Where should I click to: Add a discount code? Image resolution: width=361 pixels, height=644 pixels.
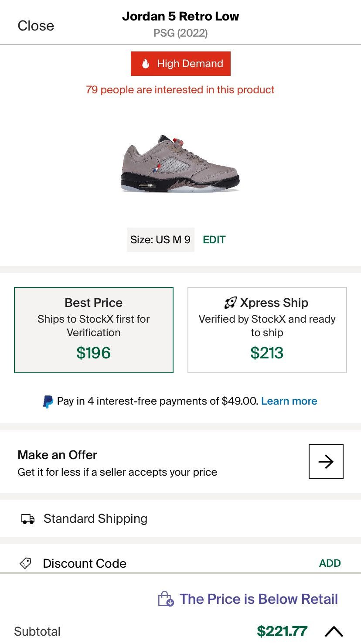click(330, 563)
